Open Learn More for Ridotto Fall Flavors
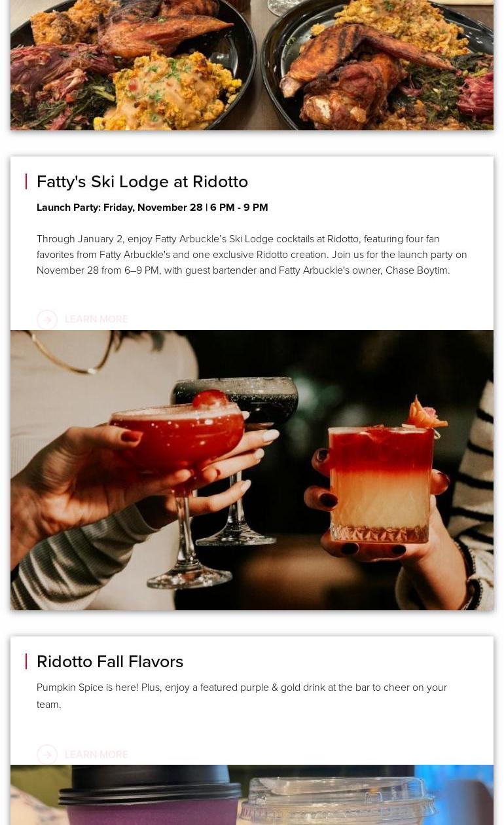The height and width of the screenshot is (825, 504). 96,754
